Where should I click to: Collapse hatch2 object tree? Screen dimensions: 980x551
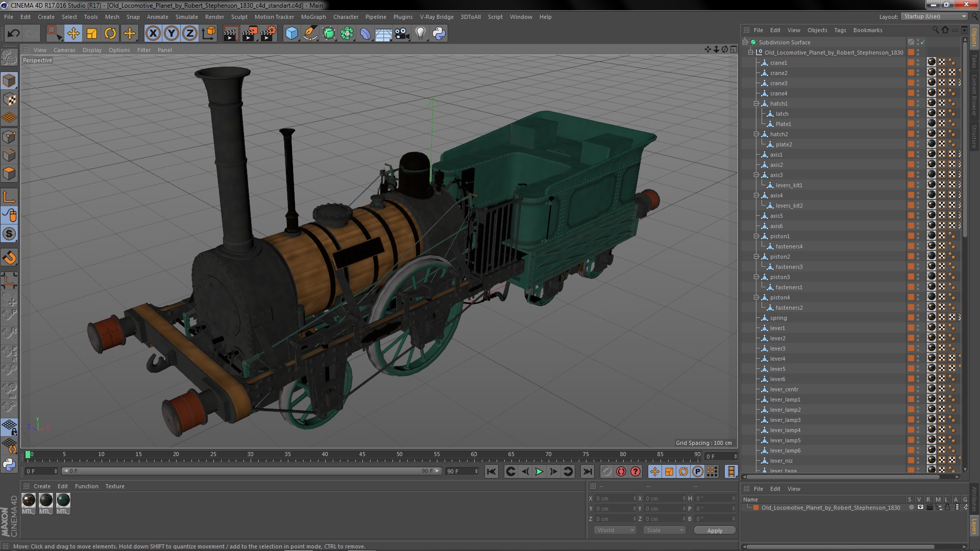pyautogui.click(x=756, y=134)
